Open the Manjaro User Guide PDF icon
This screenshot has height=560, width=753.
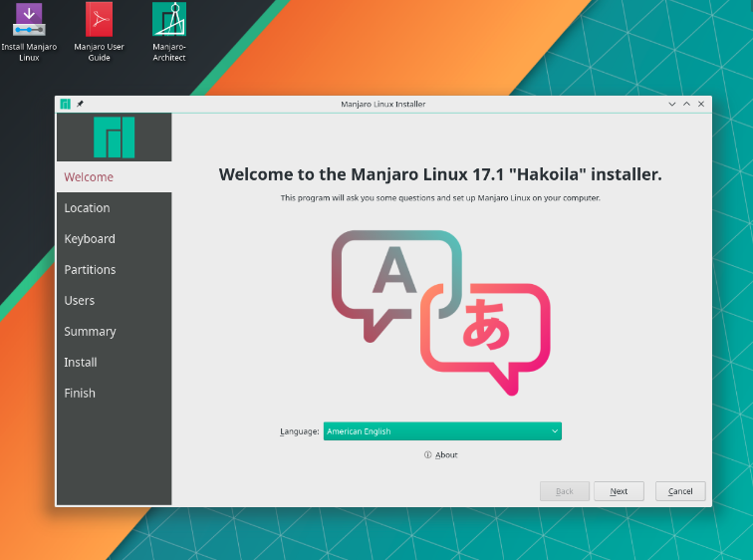pyautogui.click(x=99, y=32)
